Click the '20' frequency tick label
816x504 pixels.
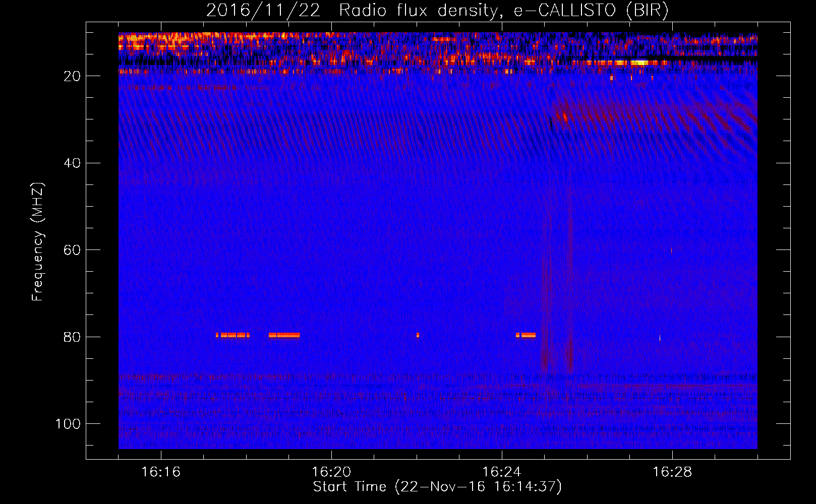72,76
